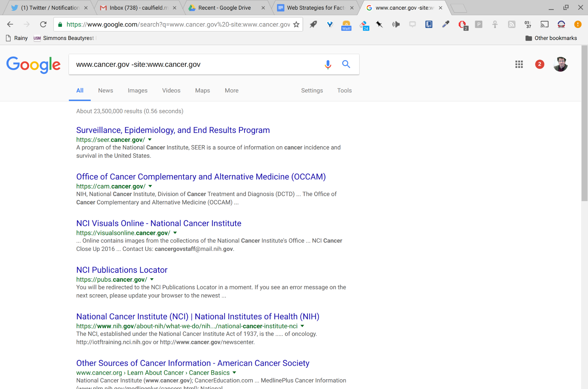Go back using the browser back arrow
Screen dimensions: 588x389
coord(10,24)
